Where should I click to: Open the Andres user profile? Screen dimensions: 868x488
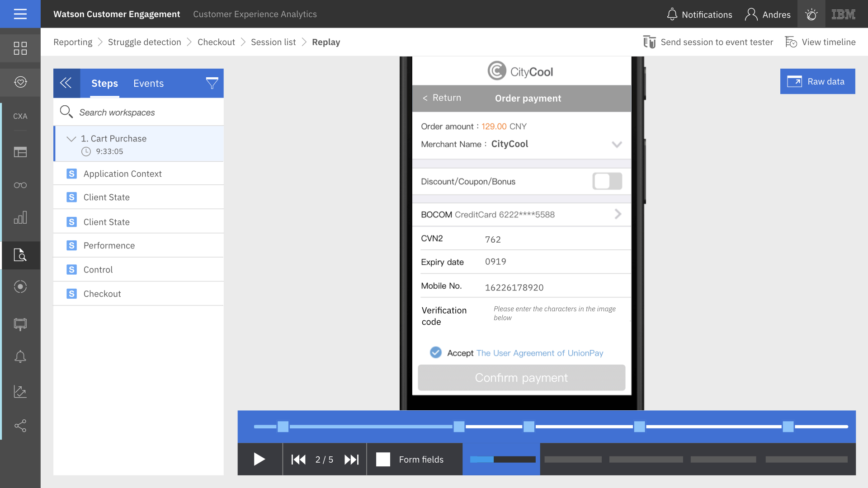point(768,14)
